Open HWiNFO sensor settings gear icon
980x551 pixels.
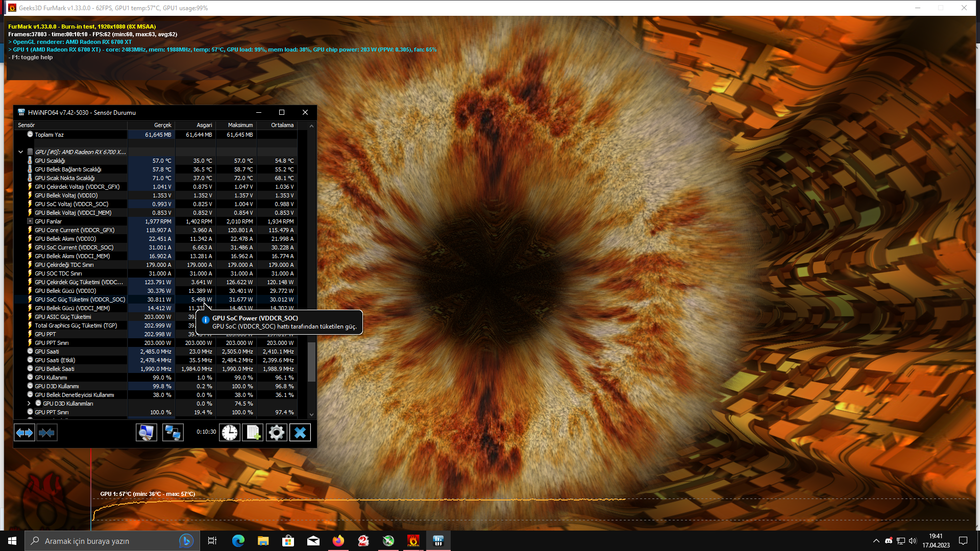[x=276, y=433]
